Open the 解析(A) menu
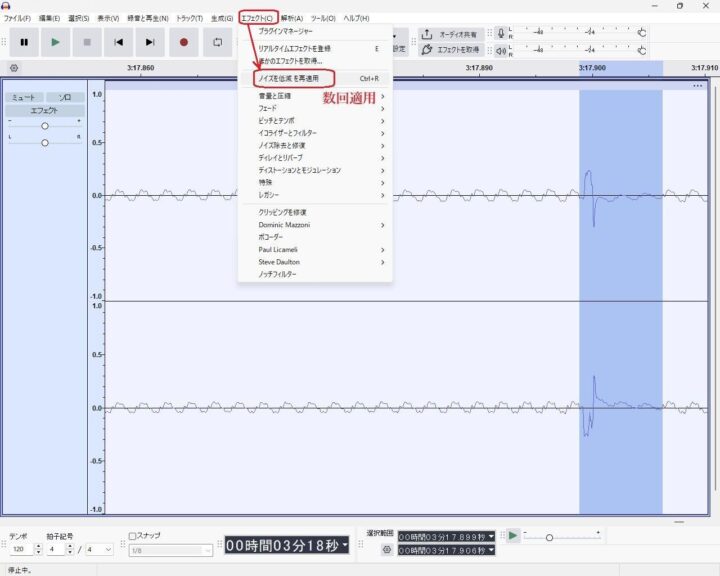720x576 pixels. coord(293,18)
